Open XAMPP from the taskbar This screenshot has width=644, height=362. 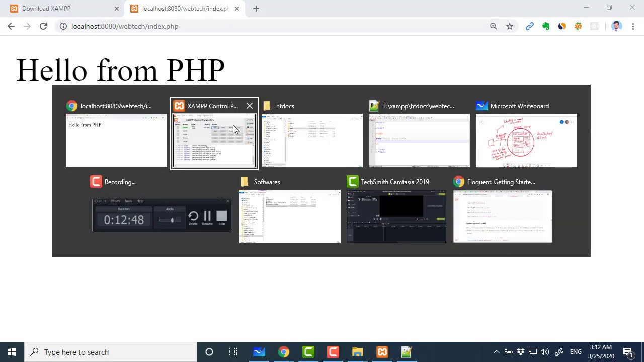[x=382, y=352]
